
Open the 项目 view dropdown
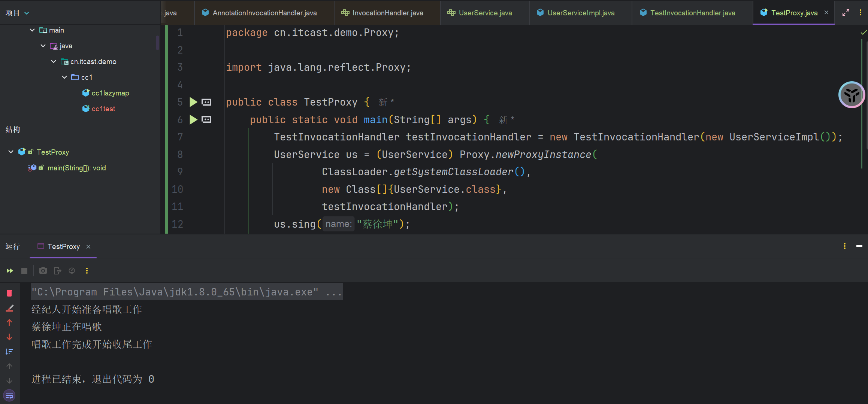point(17,13)
